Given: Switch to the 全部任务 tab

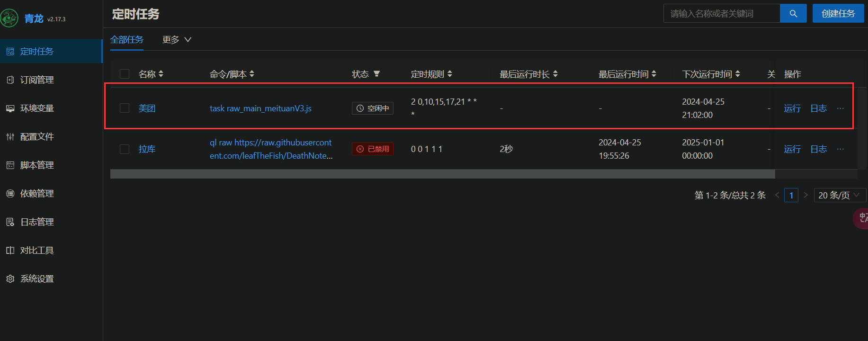Looking at the screenshot, I should [x=127, y=40].
